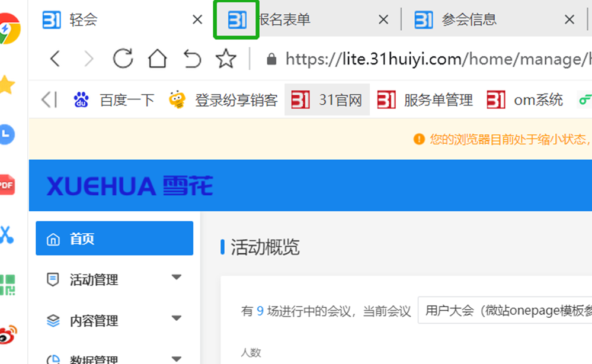Close the 报名表单 tab
This screenshot has width=592, height=364.
383,20
